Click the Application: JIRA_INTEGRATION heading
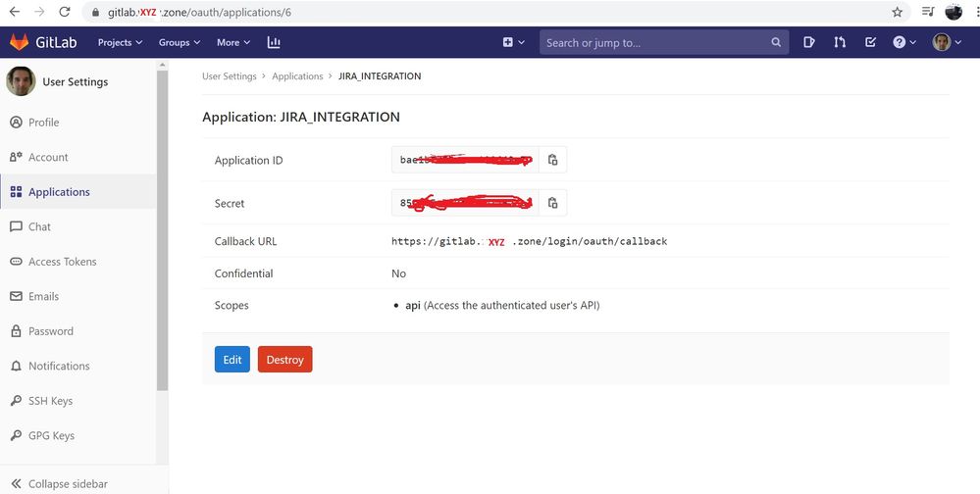This screenshot has width=980, height=494. click(300, 117)
